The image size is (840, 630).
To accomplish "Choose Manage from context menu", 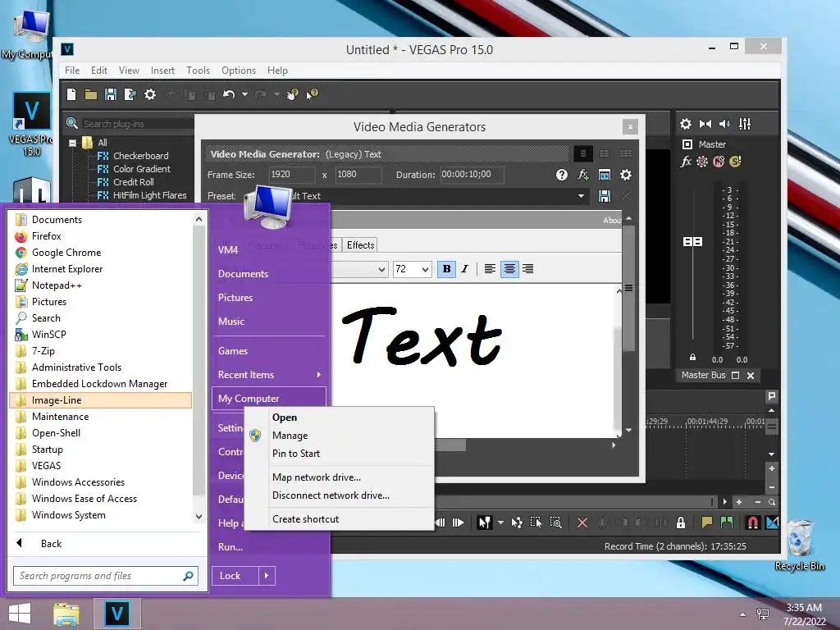I will point(290,436).
